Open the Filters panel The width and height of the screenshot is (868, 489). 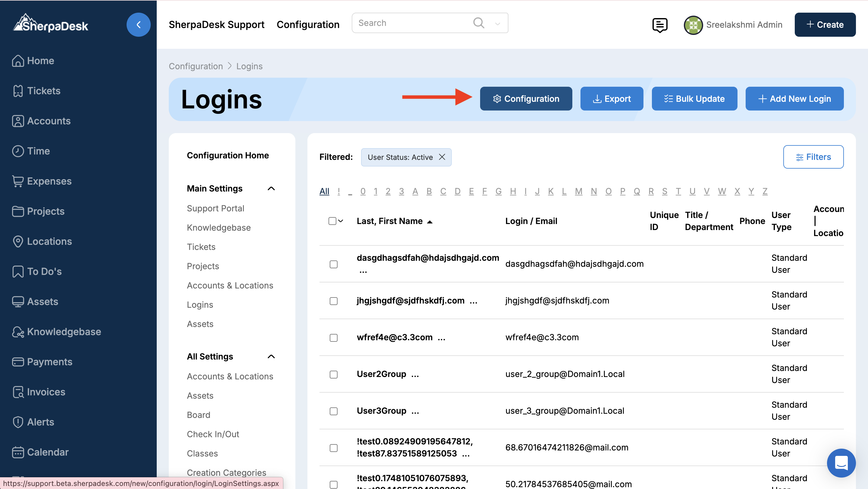[x=813, y=157]
